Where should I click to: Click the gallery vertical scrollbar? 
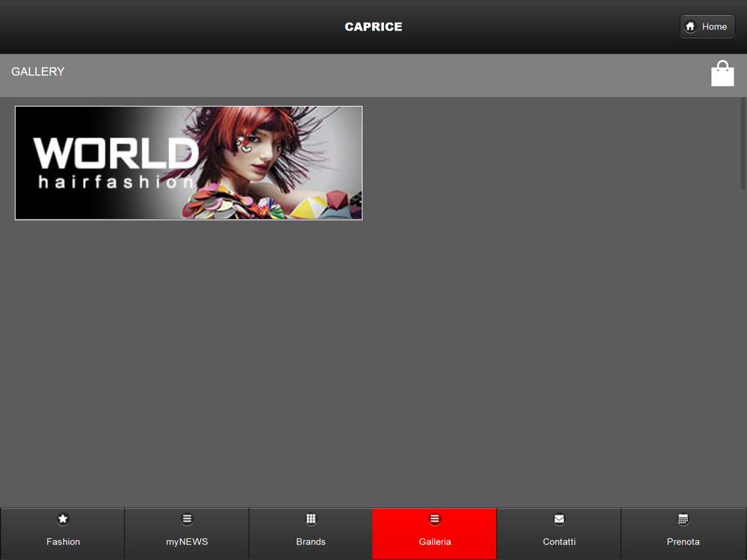click(743, 144)
